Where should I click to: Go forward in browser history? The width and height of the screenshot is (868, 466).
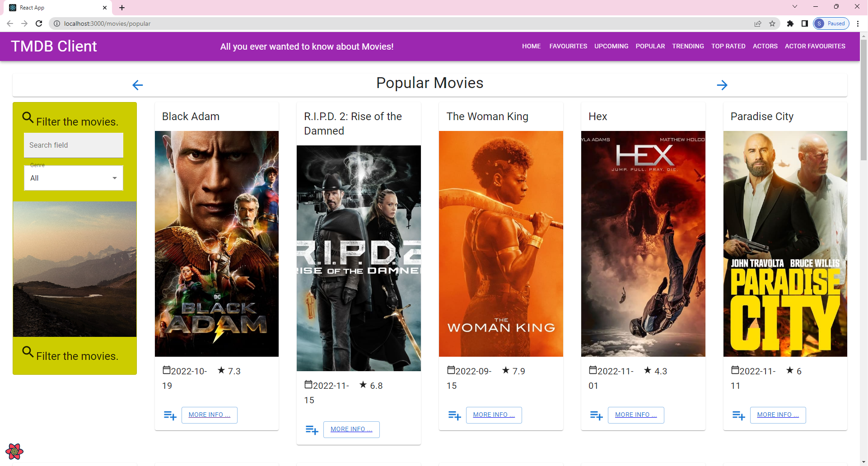coord(24,23)
